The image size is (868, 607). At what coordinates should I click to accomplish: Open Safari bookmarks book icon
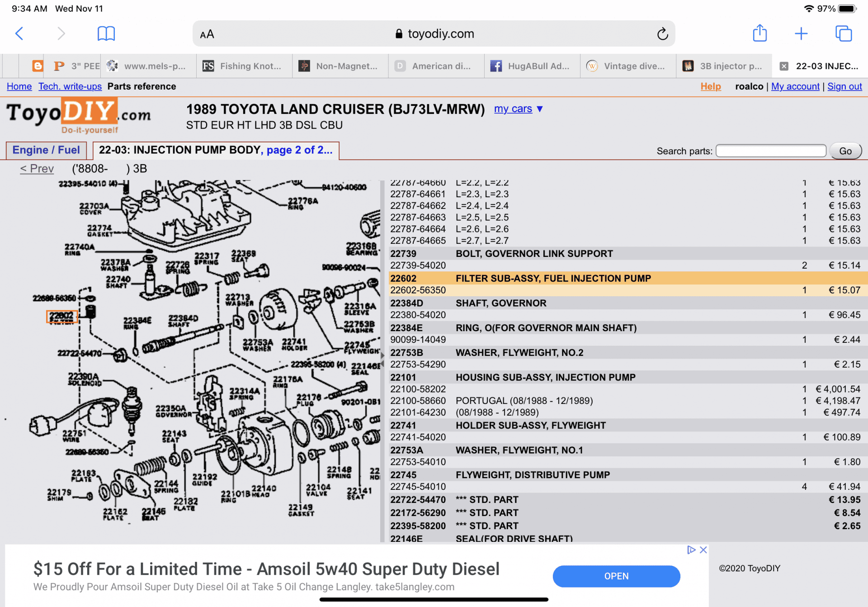pyautogui.click(x=106, y=33)
